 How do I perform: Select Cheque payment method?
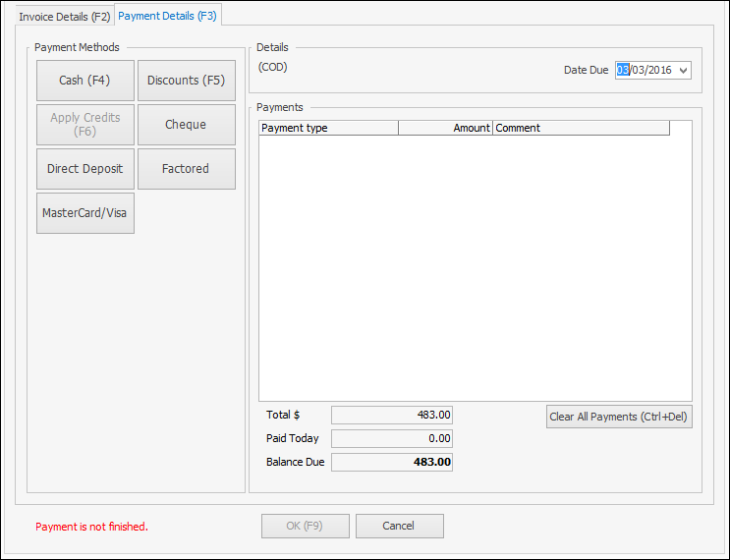(x=187, y=125)
